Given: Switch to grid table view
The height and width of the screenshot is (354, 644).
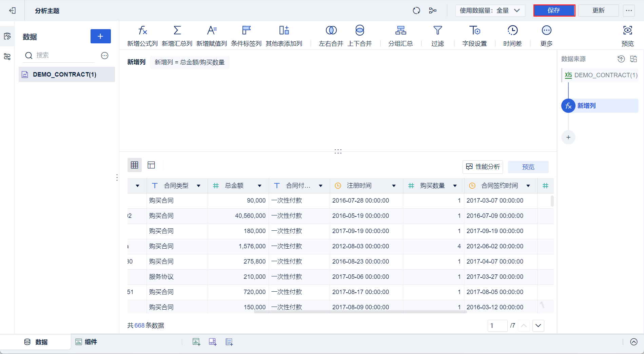Looking at the screenshot, I should click(x=135, y=165).
